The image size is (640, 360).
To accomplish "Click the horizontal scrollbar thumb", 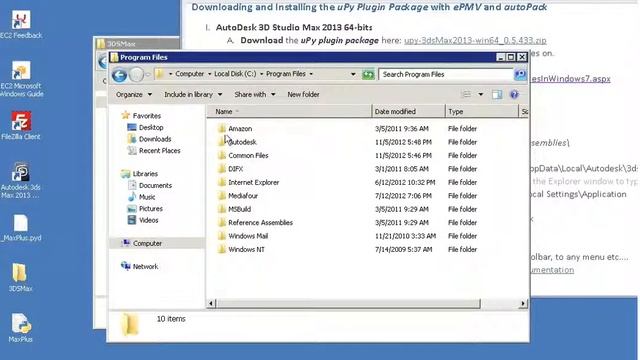I will (x=348, y=303).
